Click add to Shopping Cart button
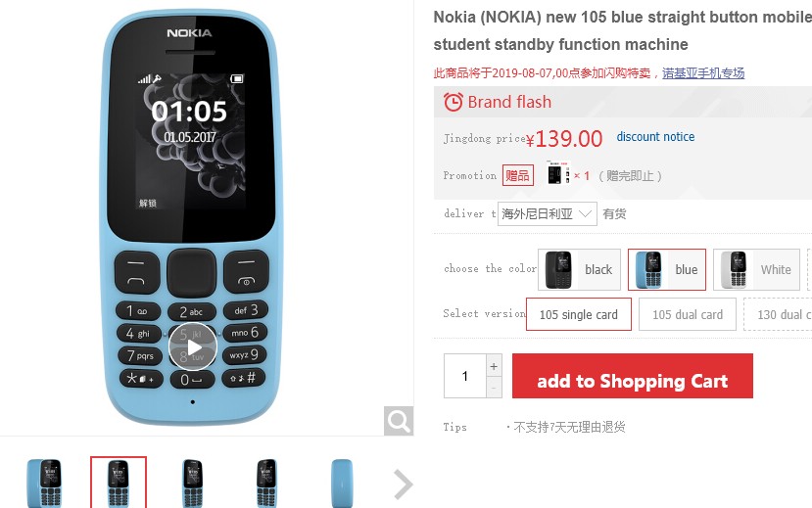The image size is (812, 508). (x=633, y=376)
